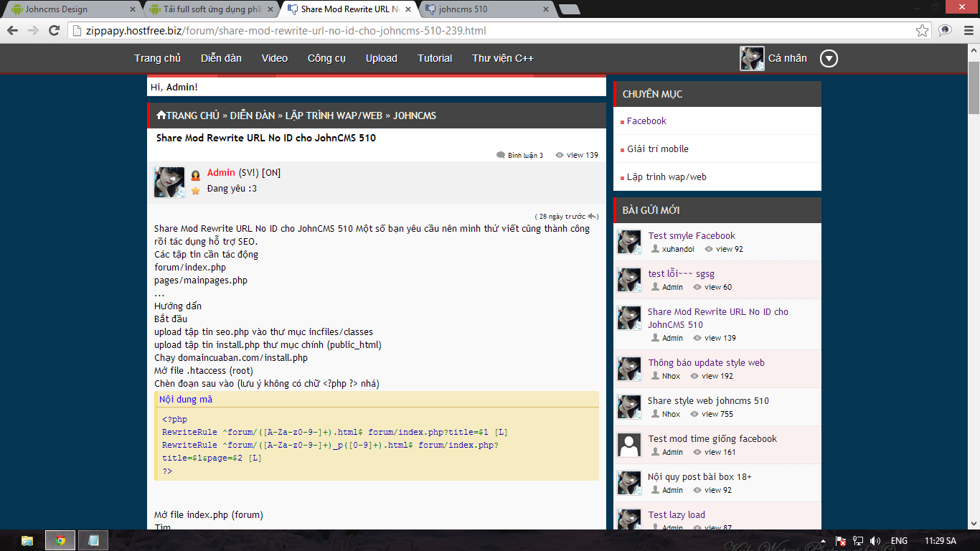Show hidden system tray icons
The image size is (980, 551).
coord(823,541)
